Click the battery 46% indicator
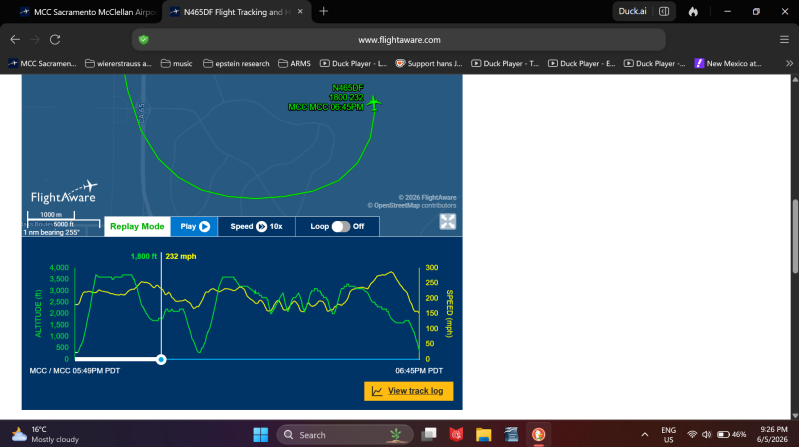 tap(732, 435)
